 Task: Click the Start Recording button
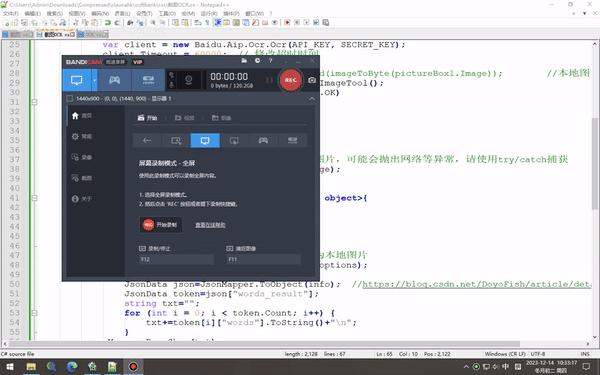161,225
